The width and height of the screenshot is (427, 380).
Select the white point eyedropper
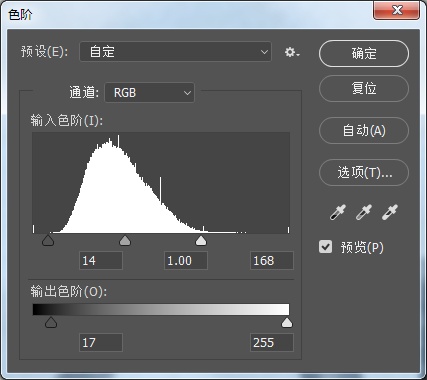coord(390,212)
